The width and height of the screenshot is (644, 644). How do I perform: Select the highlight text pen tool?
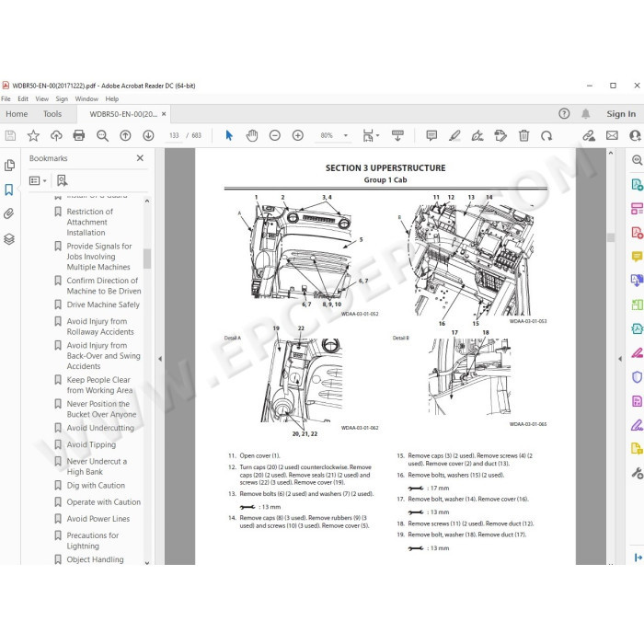click(454, 135)
